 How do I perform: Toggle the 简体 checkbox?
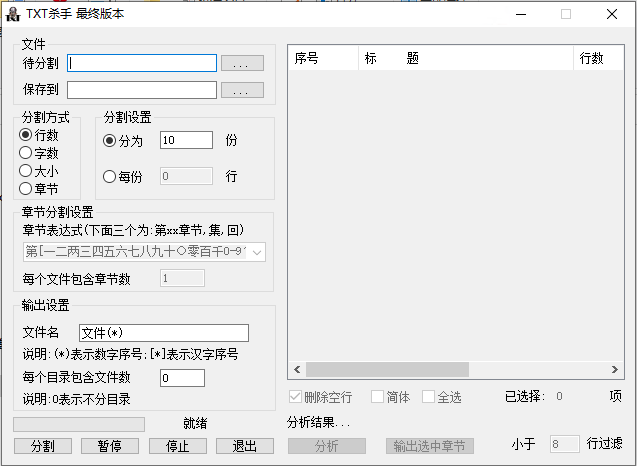click(378, 397)
